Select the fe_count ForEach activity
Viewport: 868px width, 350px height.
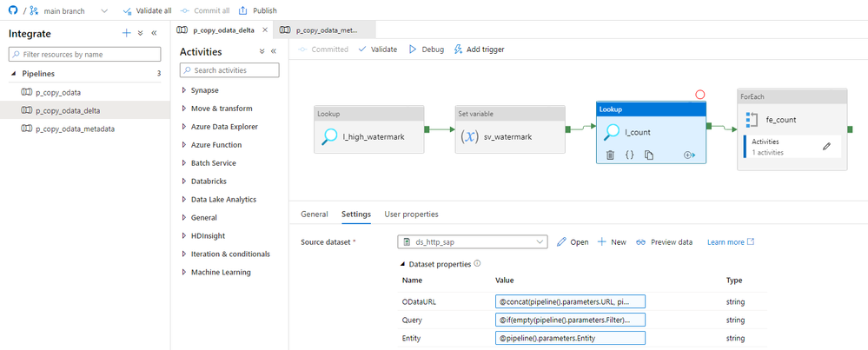[792, 129]
